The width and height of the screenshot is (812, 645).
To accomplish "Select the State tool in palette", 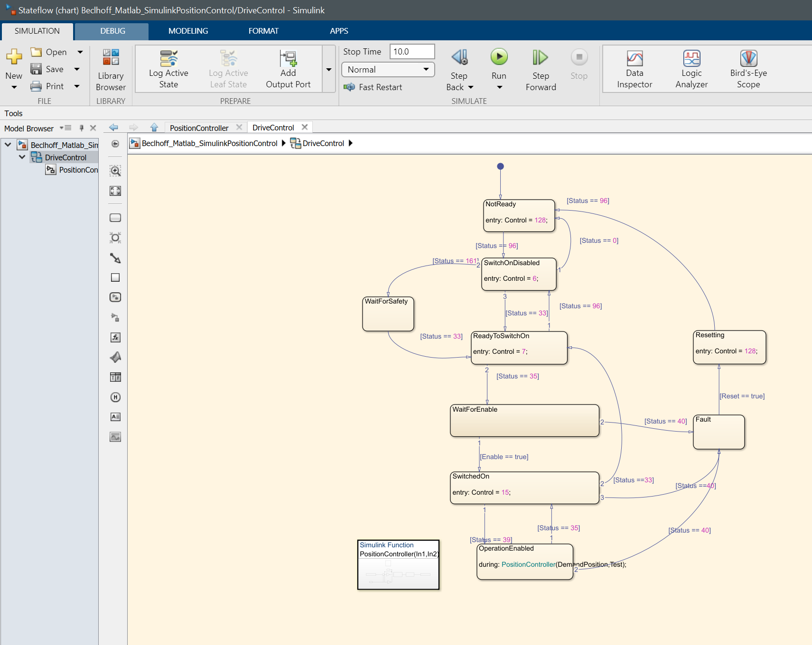I will [115, 218].
